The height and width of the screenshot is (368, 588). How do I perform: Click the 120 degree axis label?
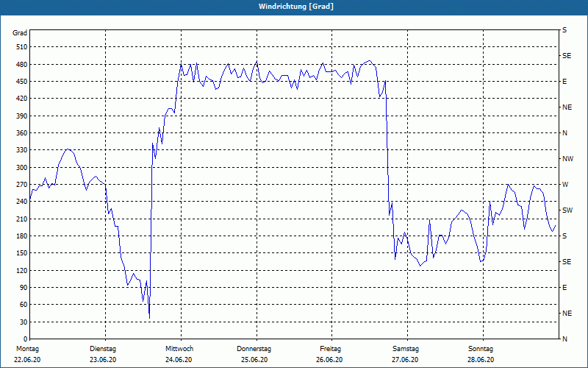point(22,270)
